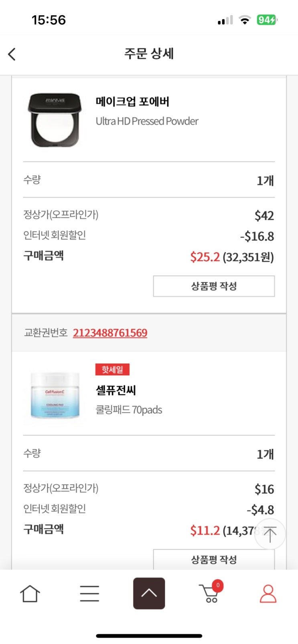Tap the 주문 상세 page title

pyautogui.click(x=149, y=54)
